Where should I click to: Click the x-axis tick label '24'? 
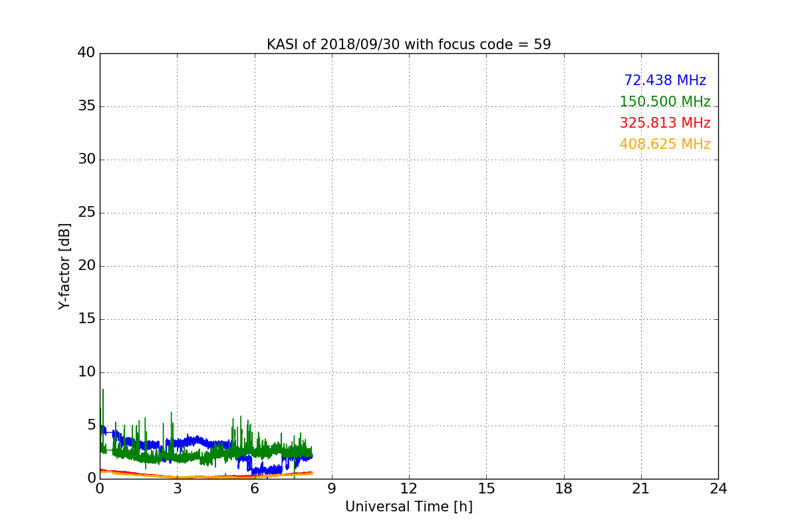[718, 488]
